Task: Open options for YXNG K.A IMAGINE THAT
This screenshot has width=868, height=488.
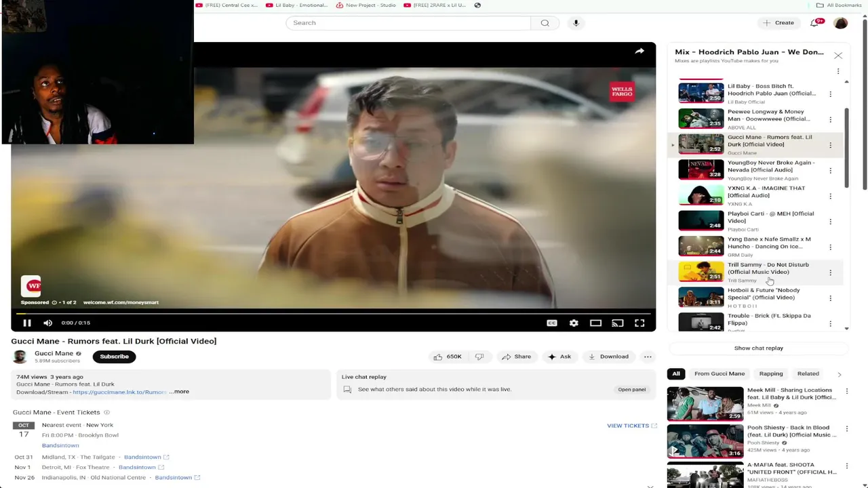Action: pos(830,196)
